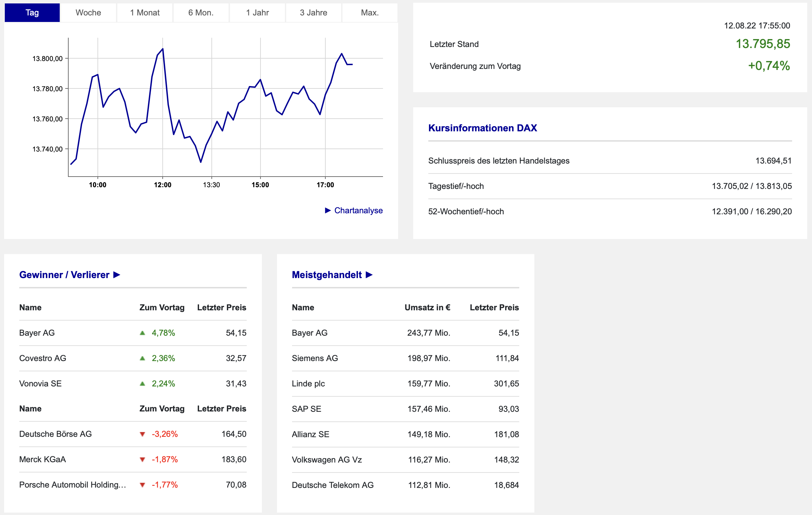Image resolution: width=812 pixels, height=515 pixels.
Task: Open the Chartanalyse link
Action: pyautogui.click(x=358, y=210)
